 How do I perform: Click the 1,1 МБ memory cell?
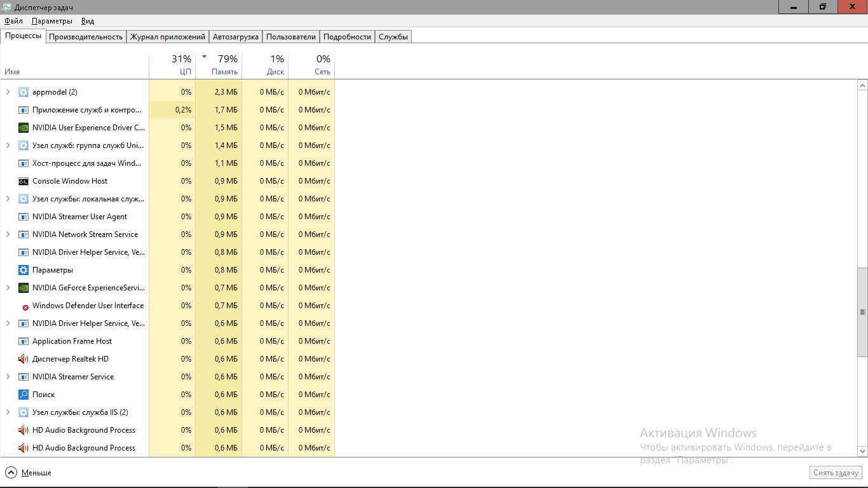[x=219, y=163]
